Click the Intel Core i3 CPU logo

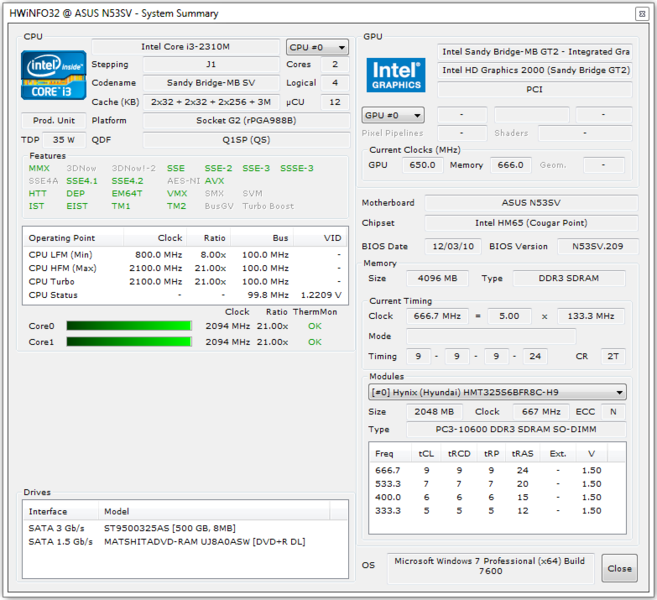54,75
